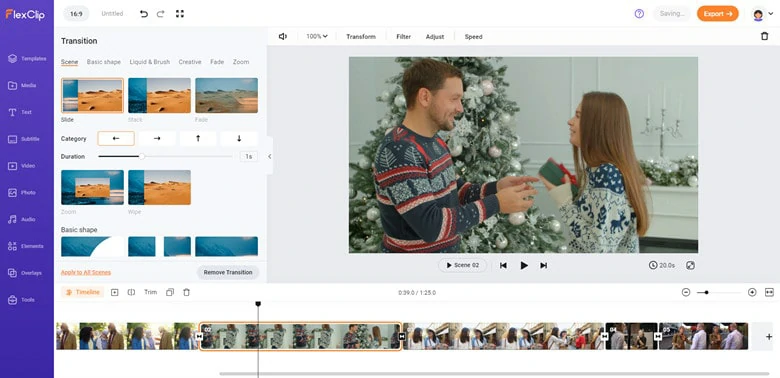Open the Templates sidebar section
Image resolution: width=780 pixels, height=378 pixels.
(x=27, y=59)
